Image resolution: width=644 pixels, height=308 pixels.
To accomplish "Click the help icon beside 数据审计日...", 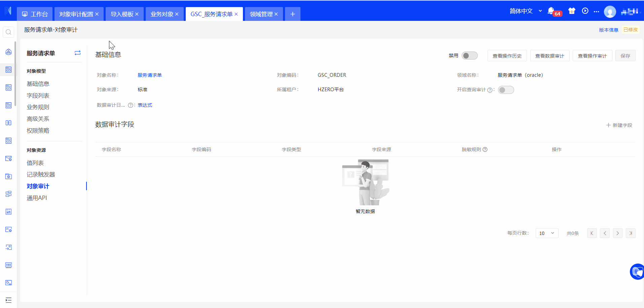I will click(x=130, y=105).
